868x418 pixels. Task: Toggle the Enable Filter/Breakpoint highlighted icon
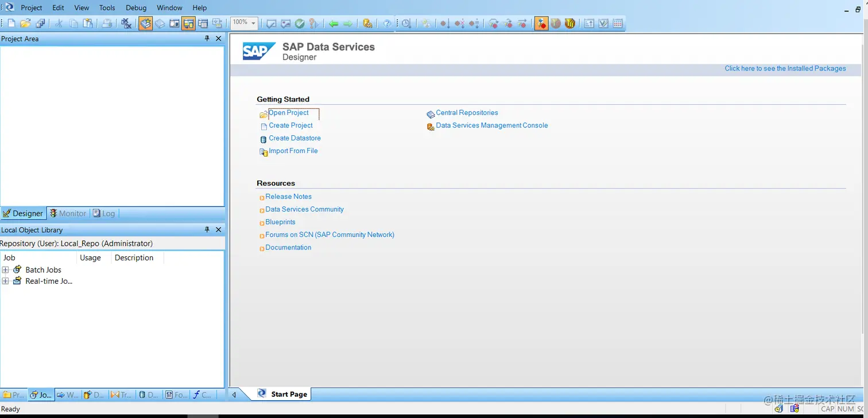point(541,24)
